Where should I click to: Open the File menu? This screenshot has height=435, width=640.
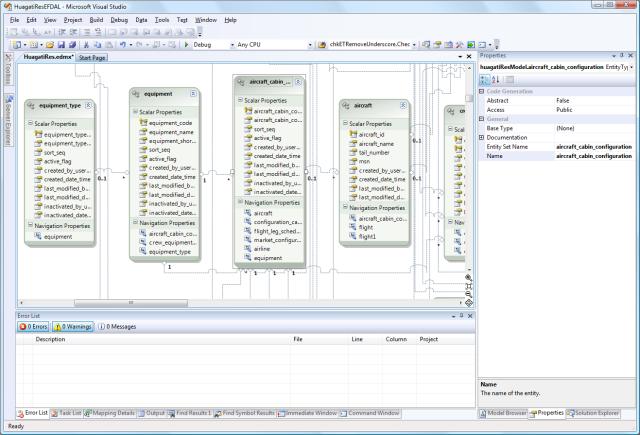(14, 20)
